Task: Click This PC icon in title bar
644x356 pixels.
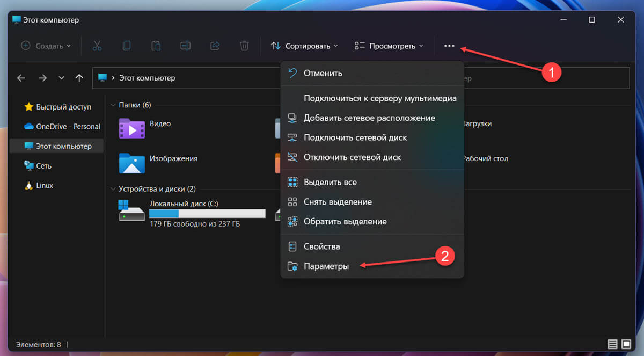Action: 17,20
